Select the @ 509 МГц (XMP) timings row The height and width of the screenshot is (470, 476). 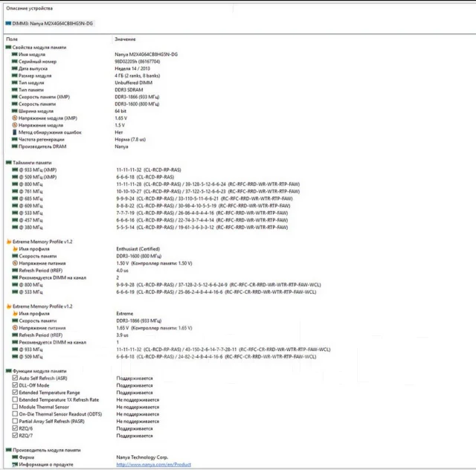coord(93,177)
